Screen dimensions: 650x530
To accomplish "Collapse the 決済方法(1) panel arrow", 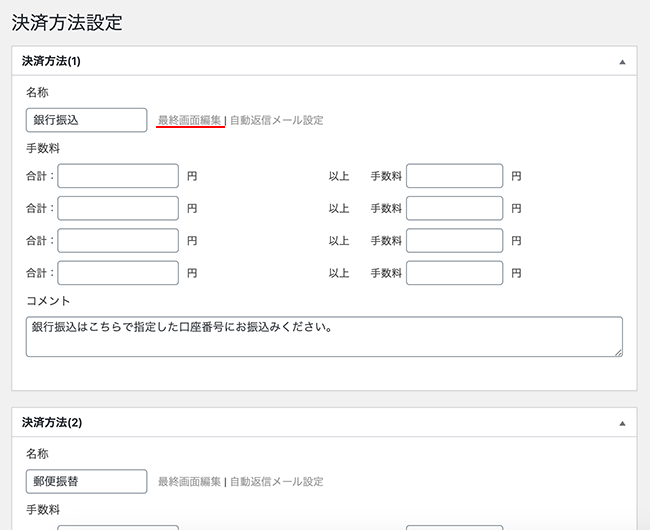I will click(x=622, y=62).
